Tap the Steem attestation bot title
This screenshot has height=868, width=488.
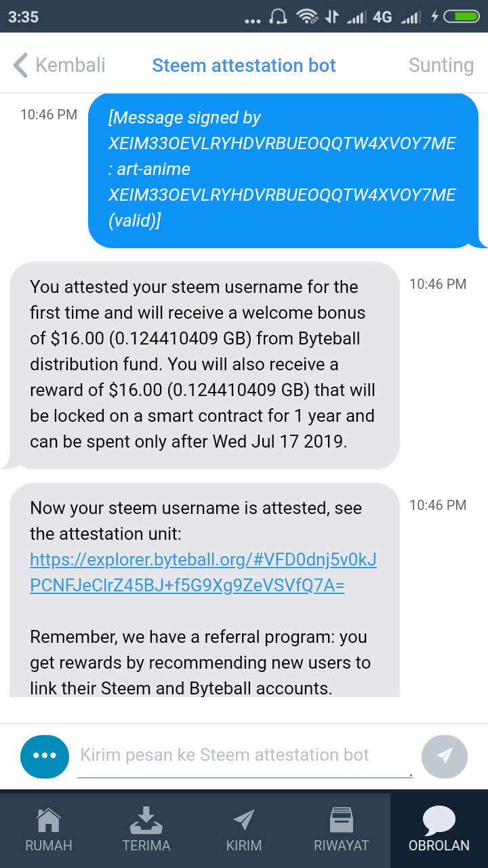tap(244, 66)
